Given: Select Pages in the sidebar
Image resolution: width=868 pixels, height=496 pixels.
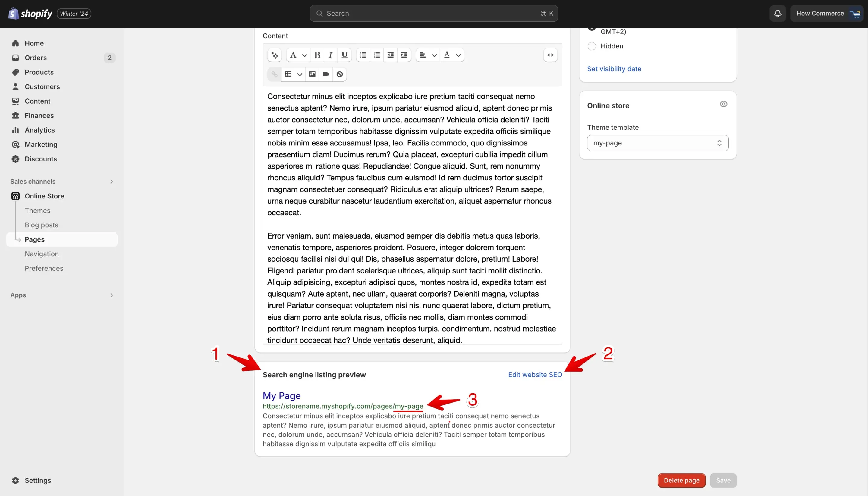Looking at the screenshot, I should 62,239.
